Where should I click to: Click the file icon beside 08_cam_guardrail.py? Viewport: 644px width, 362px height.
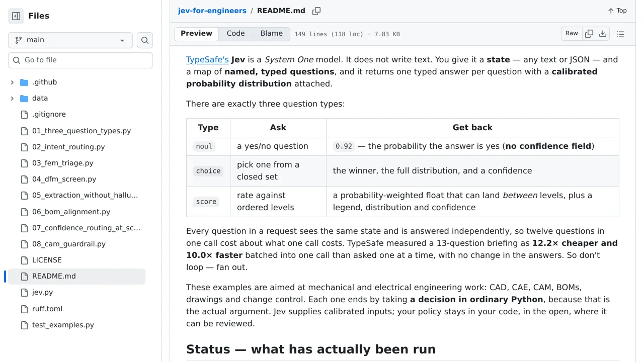(x=24, y=244)
